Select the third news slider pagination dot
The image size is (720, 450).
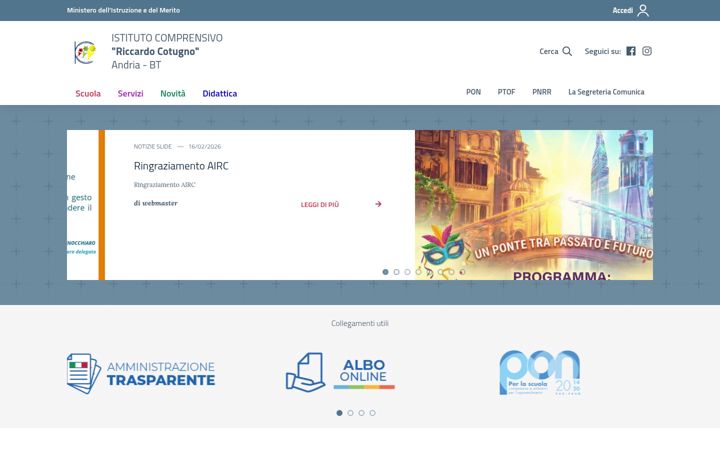407,272
